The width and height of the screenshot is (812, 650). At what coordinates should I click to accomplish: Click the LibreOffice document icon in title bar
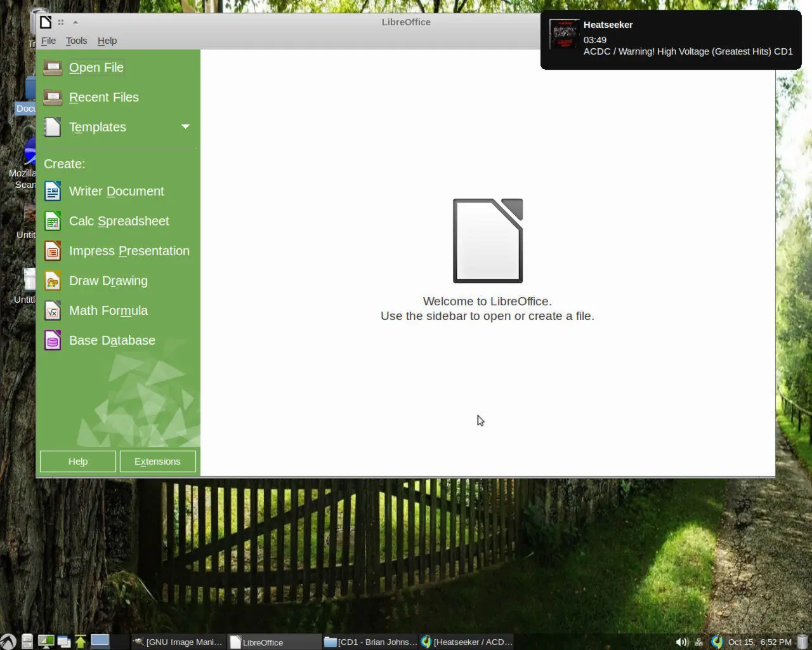pos(46,22)
